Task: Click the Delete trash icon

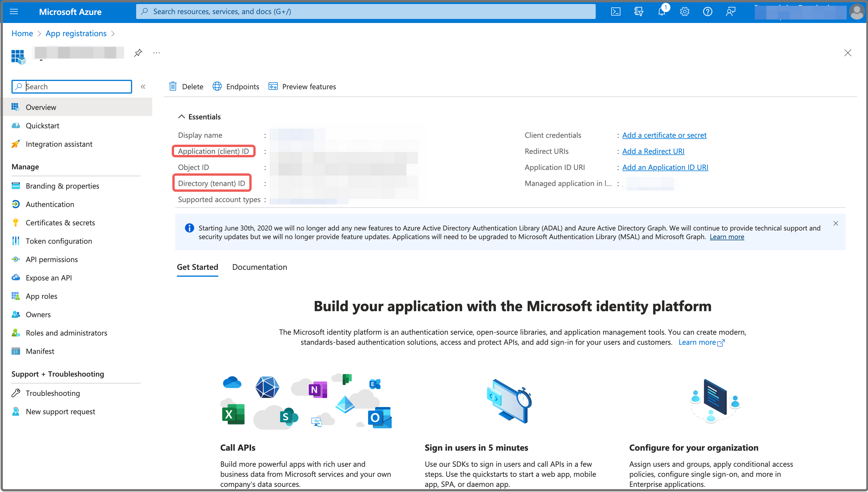Action: (x=173, y=86)
